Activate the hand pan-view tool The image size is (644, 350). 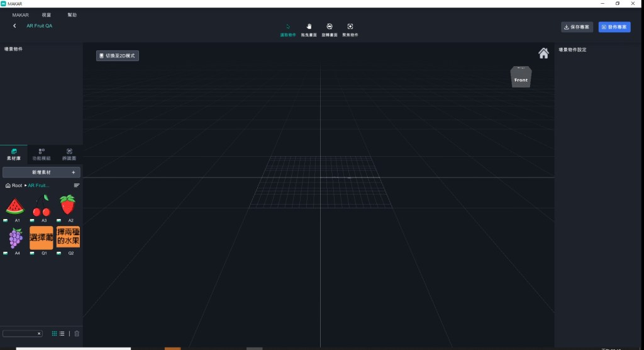[309, 30]
